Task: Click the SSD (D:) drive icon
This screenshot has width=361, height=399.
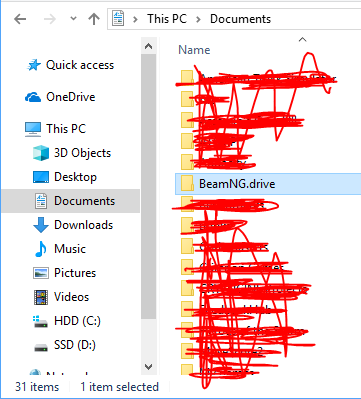Action: click(41, 347)
